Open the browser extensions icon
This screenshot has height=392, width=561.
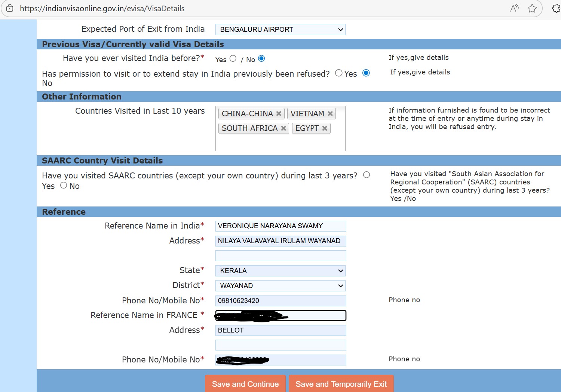[556, 8]
